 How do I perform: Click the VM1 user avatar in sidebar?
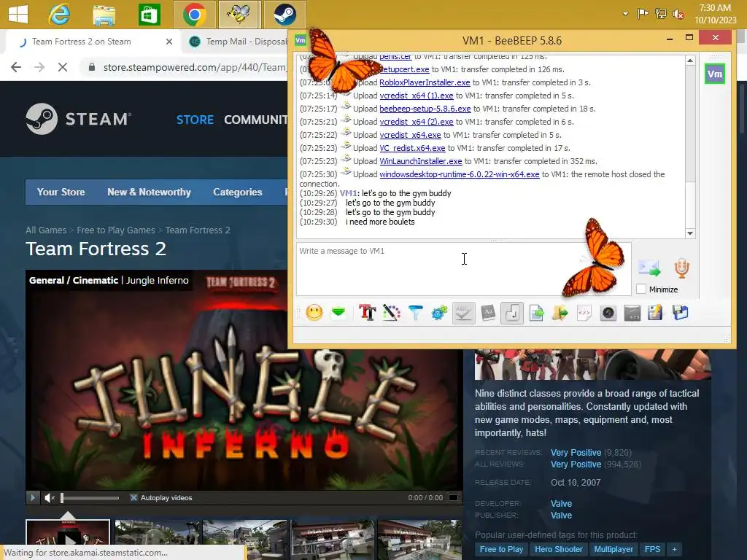tap(715, 74)
